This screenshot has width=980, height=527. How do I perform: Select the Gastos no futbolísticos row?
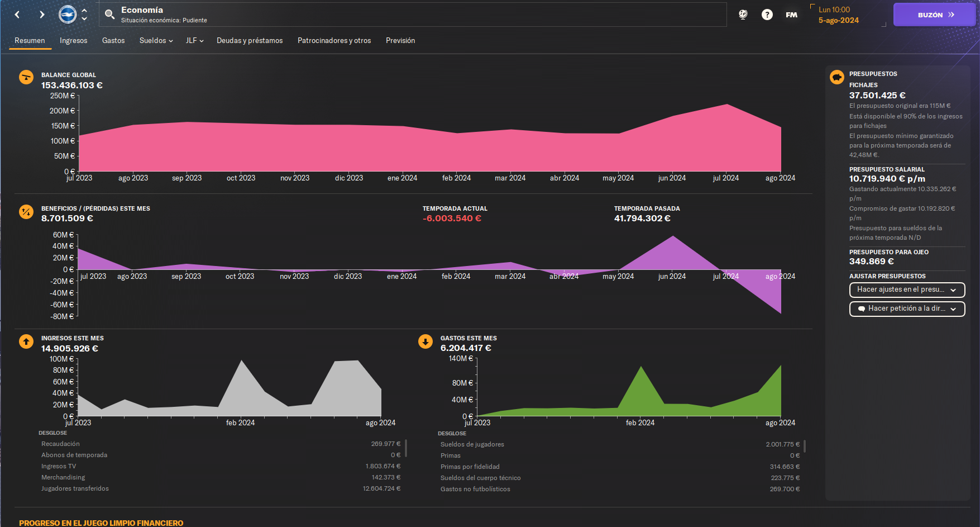[x=620, y=489]
